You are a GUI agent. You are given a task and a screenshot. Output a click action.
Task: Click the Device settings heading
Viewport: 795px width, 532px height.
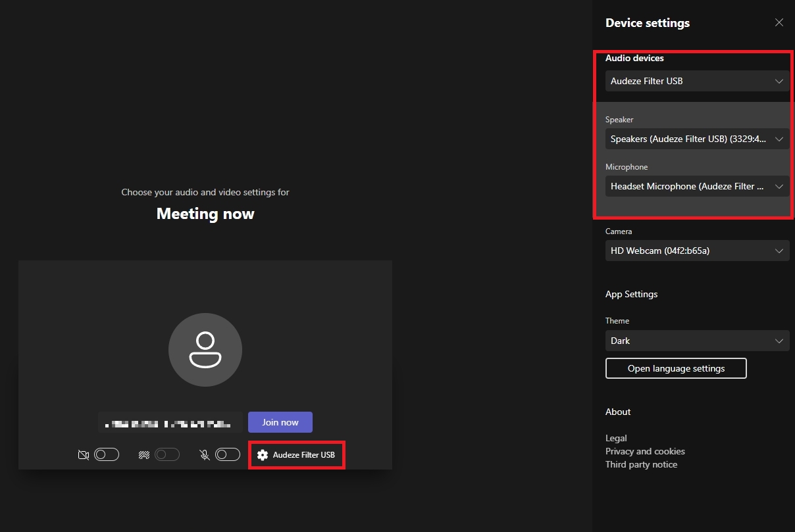click(648, 23)
